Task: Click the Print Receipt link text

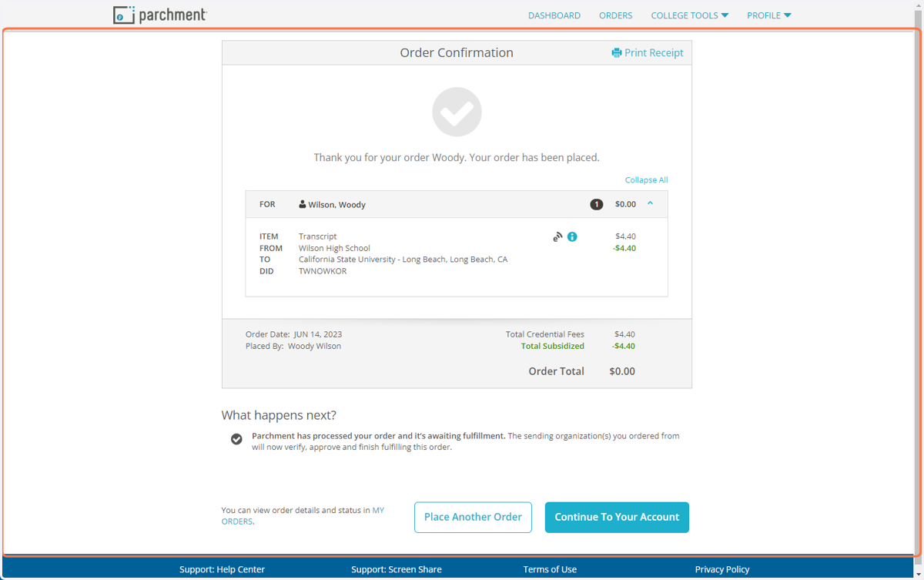Action: [654, 53]
